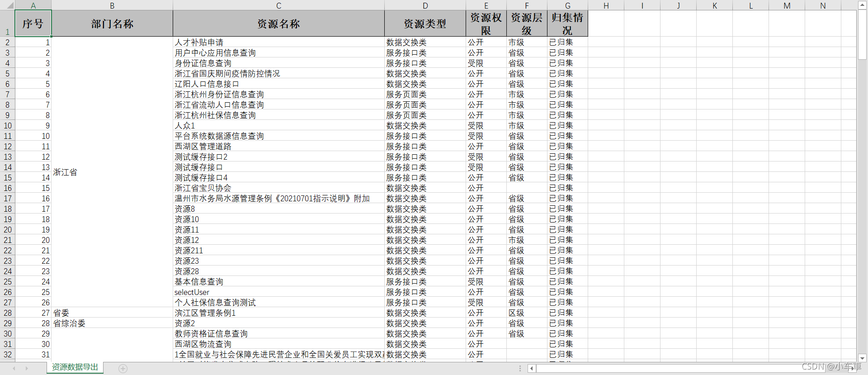Image resolution: width=868 pixels, height=375 pixels.
Task: Select cell 教师资格证信息查询
Action: click(278, 333)
